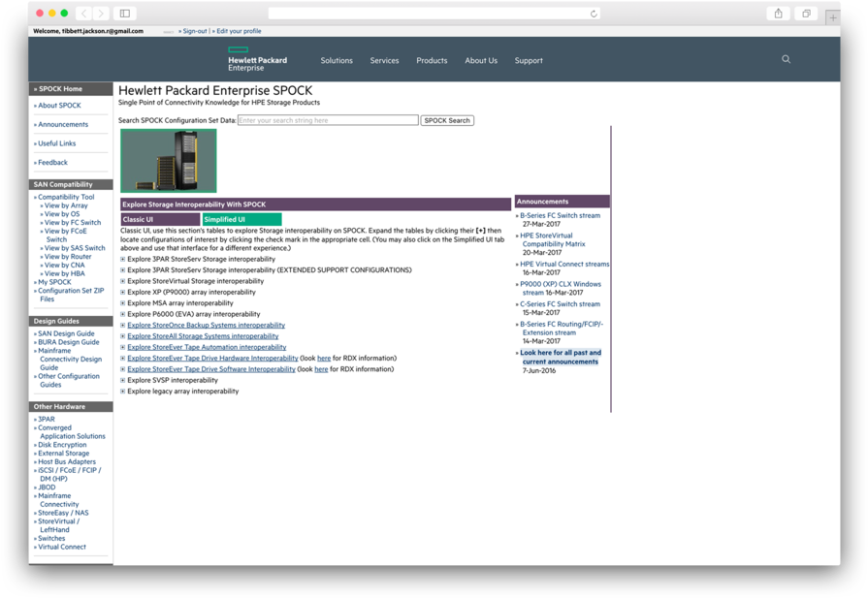Open StoreEver Tape Drive Software Interoperability link
868x598 pixels.
(x=210, y=369)
